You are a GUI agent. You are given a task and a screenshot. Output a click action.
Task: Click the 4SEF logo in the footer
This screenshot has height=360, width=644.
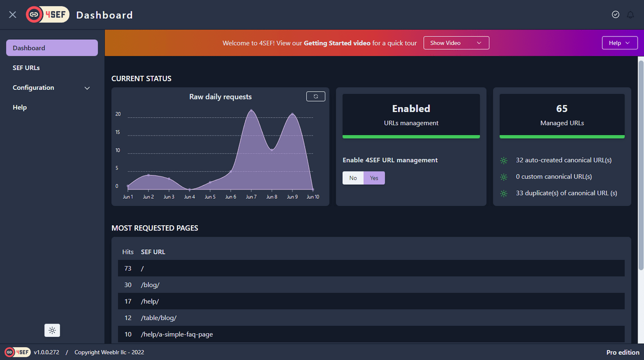tap(17, 352)
